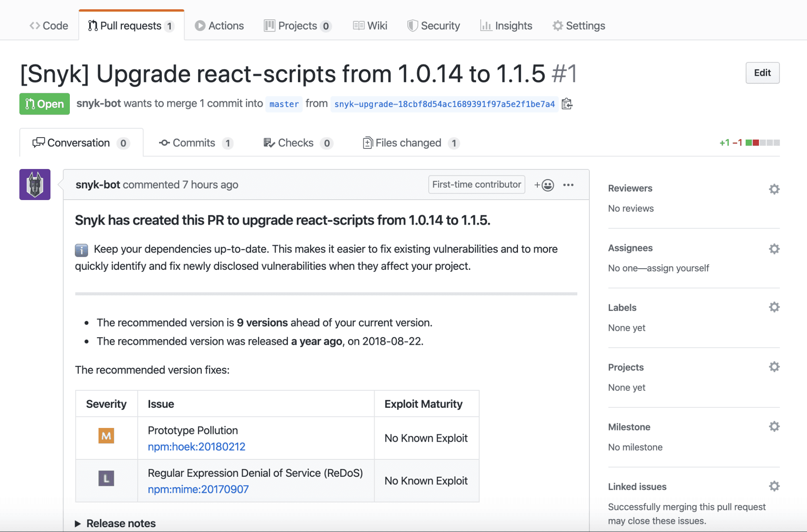
Task: Click the Assignees sidebar heading
Action: 630,248
